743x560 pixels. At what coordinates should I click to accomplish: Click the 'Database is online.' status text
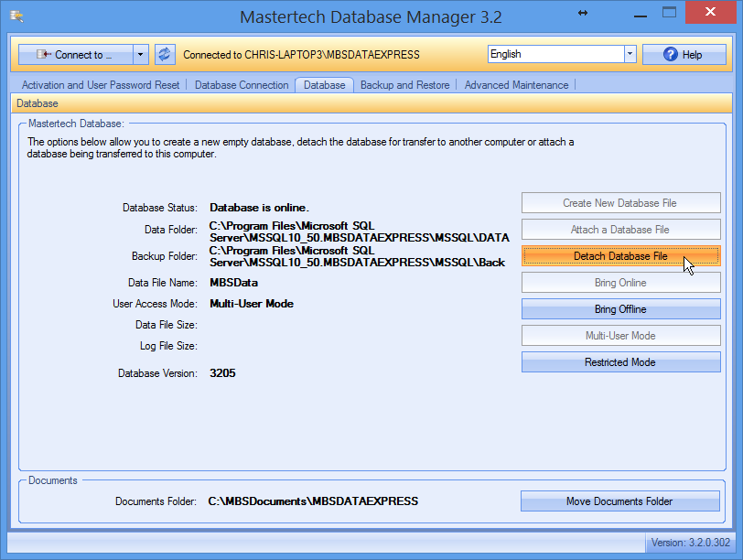click(x=259, y=208)
